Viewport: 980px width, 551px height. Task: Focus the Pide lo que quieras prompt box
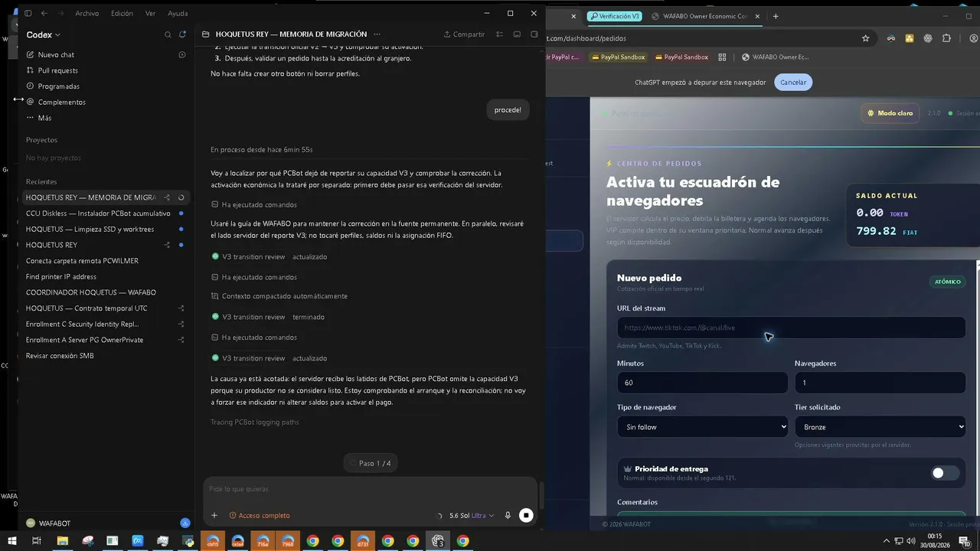(371, 489)
